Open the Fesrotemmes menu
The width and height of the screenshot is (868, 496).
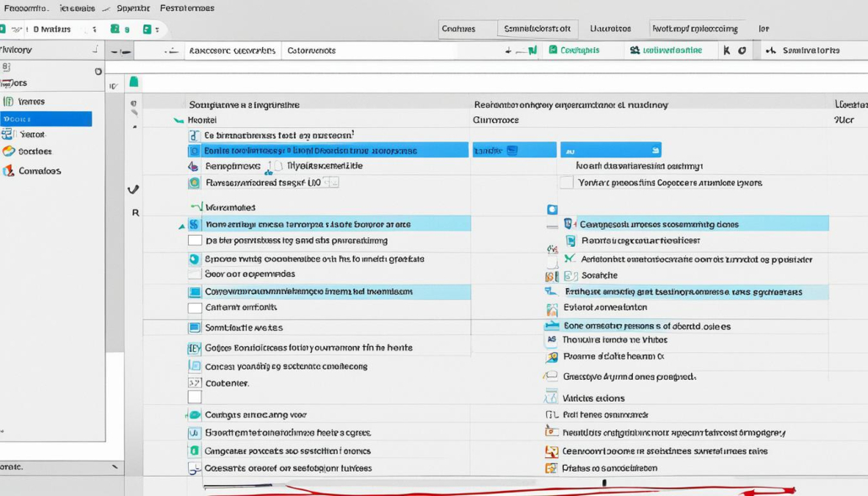coord(187,8)
